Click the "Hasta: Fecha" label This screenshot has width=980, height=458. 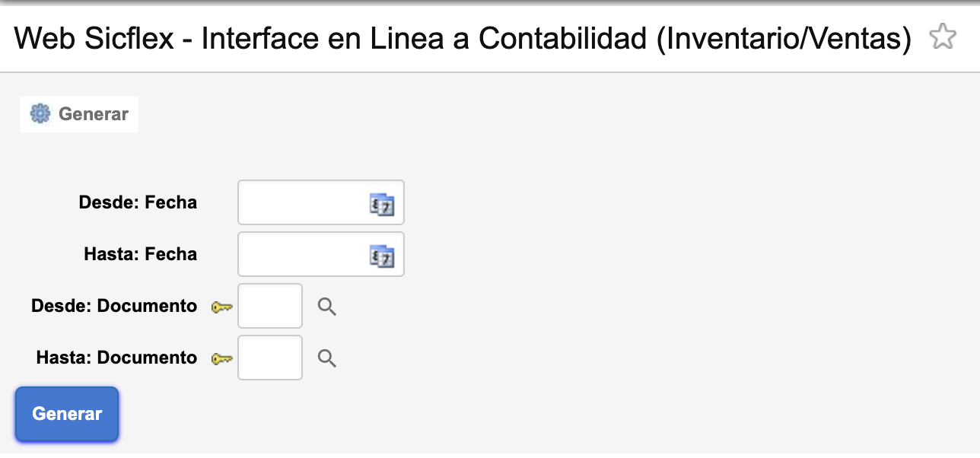coord(140,255)
